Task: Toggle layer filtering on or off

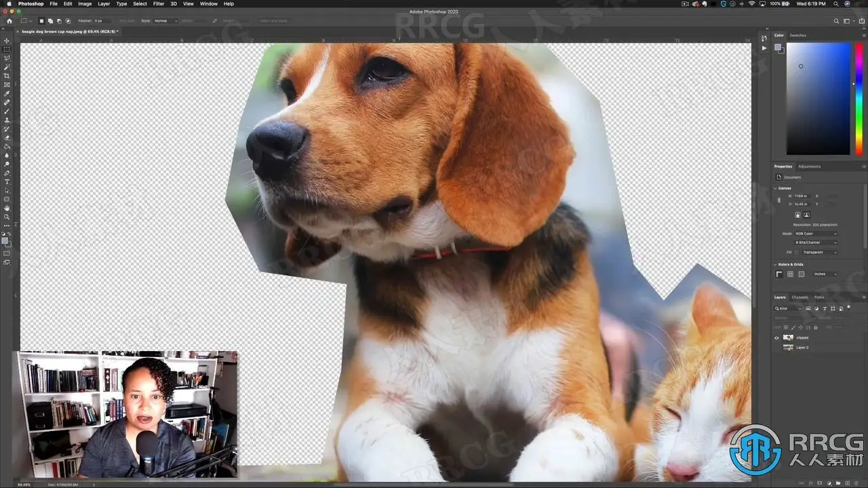Action: click(x=848, y=307)
